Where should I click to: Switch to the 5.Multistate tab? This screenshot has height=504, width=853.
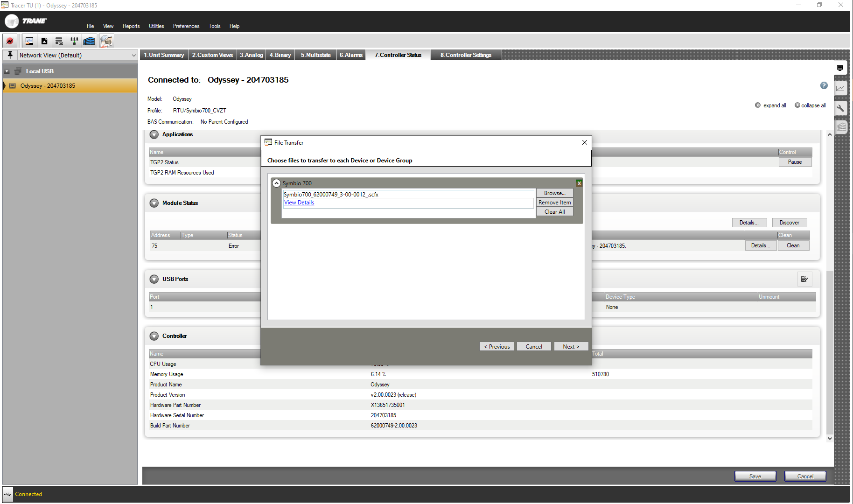[315, 55]
